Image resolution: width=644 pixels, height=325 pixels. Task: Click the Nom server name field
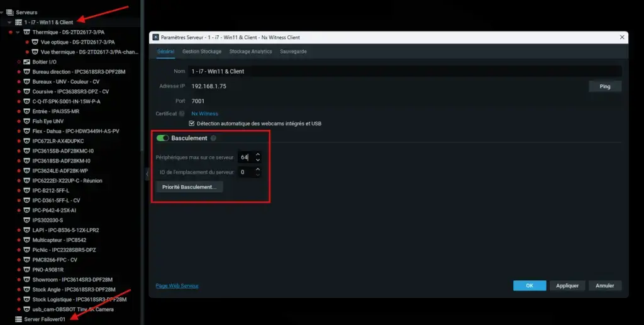pyautogui.click(x=406, y=71)
